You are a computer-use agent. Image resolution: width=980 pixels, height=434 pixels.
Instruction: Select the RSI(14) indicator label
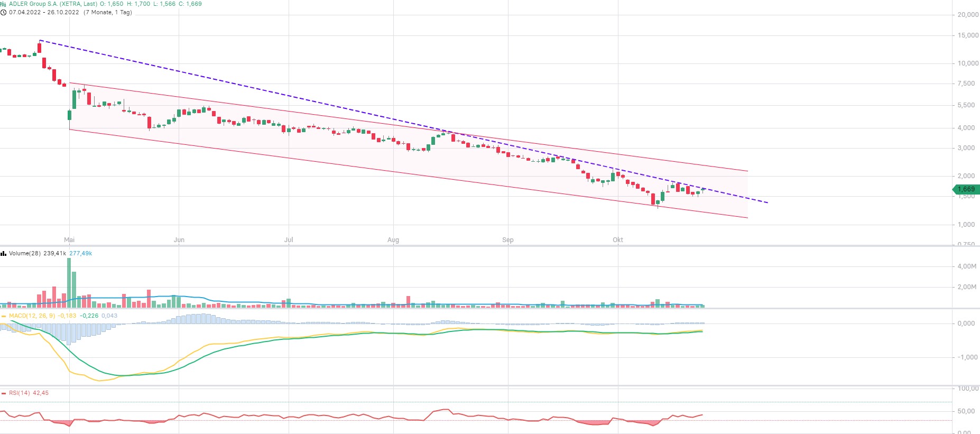pos(20,393)
